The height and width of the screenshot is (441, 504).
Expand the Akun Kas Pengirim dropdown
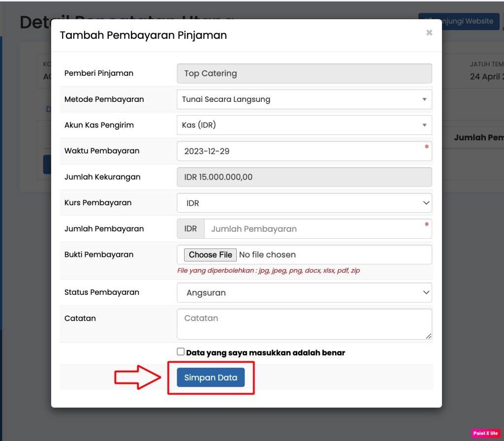click(x=304, y=125)
